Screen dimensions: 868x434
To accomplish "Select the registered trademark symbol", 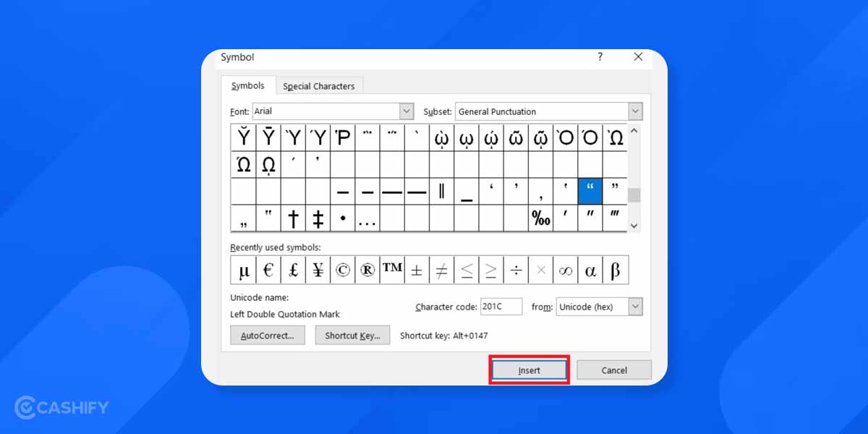I will coord(367,269).
